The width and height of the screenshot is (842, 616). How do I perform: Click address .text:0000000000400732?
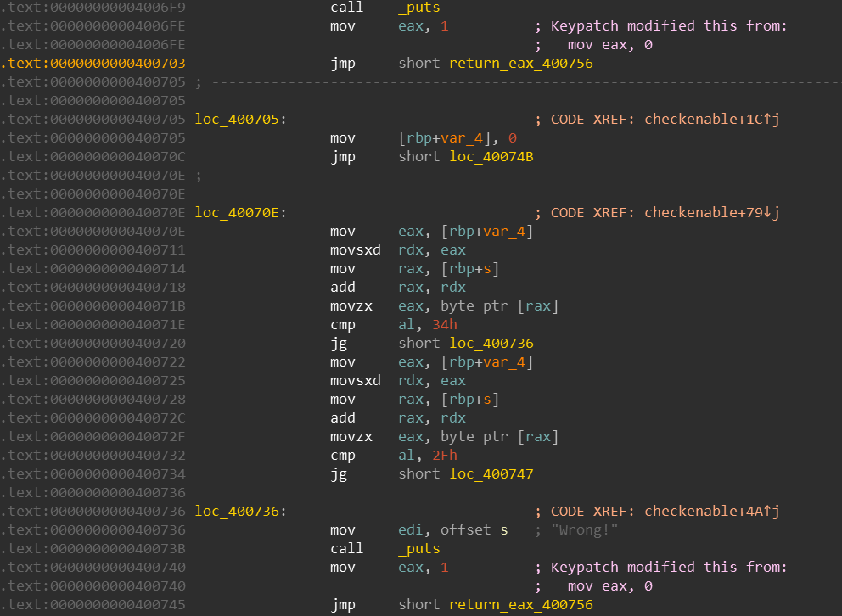click(x=93, y=456)
